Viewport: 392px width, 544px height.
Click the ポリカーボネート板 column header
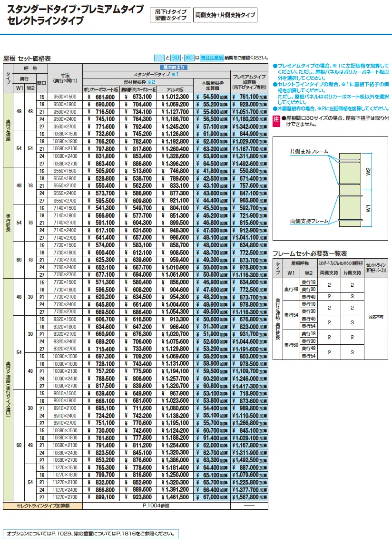101,89
